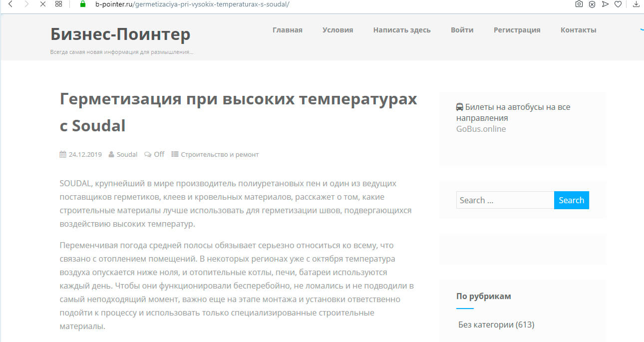The image size is (644, 342).
Task: Open the Войти menu item
Action: tap(462, 30)
